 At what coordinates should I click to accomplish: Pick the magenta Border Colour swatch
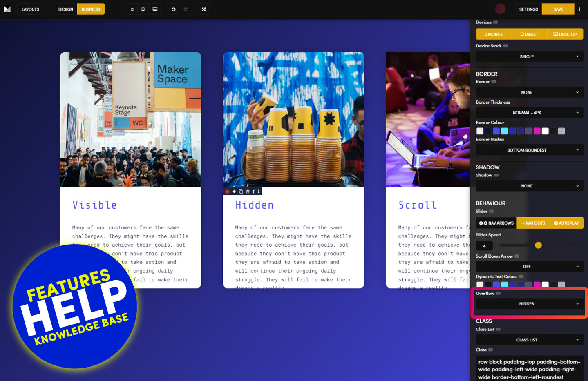(x=537, y=131)
